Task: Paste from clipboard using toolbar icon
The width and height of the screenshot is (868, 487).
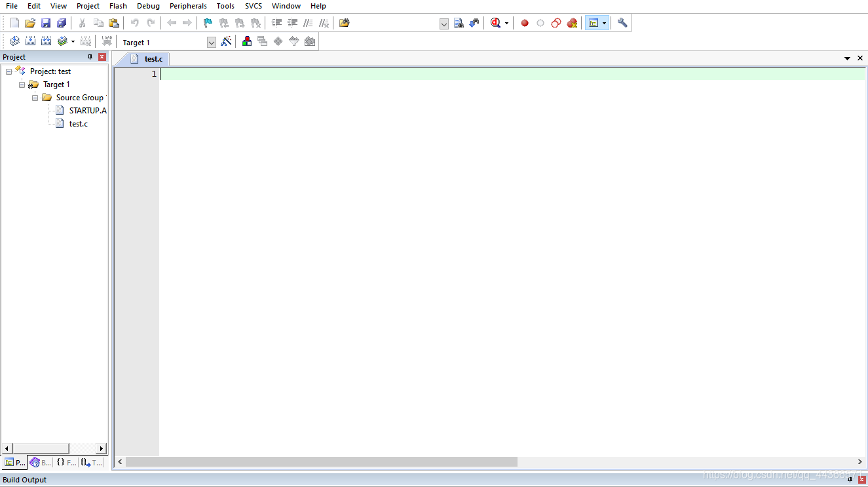Action: coord(114,23)
